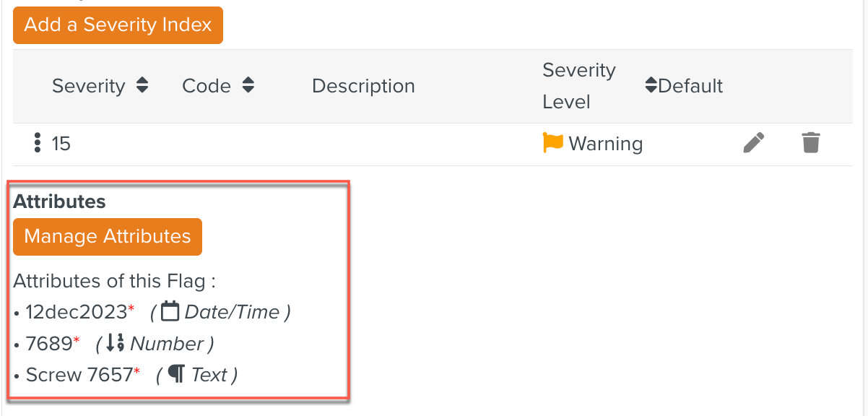Edit severity row with pencil icon
Image resolution: width=868 pixels, height=416 pixels.
tap(753, 143)
